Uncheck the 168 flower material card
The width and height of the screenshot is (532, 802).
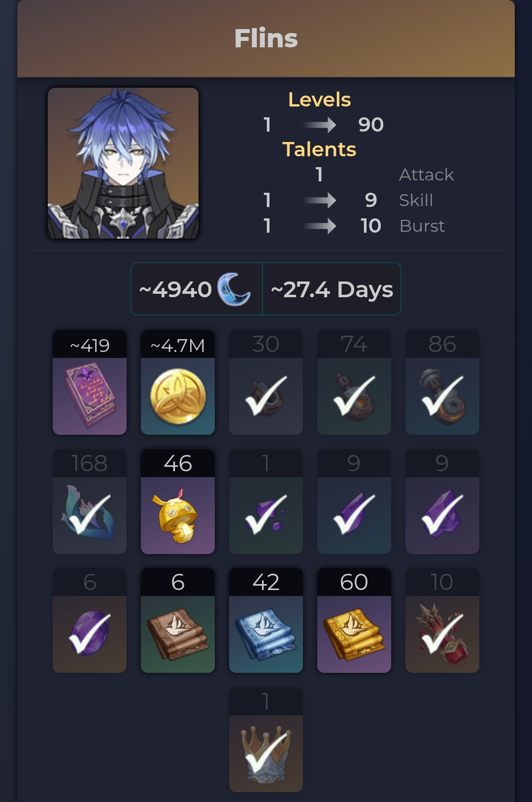pyautogui.click(x=90, y=502)
